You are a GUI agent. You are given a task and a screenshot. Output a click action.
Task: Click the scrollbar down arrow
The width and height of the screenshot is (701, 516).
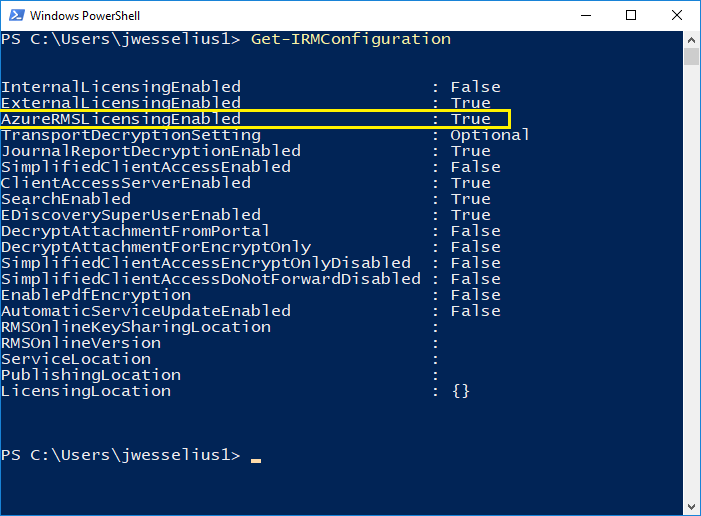coord(691,507)
